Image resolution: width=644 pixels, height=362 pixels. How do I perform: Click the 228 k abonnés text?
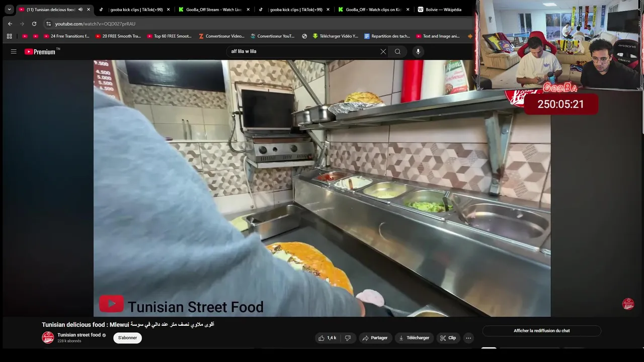(x=69, y=341)
